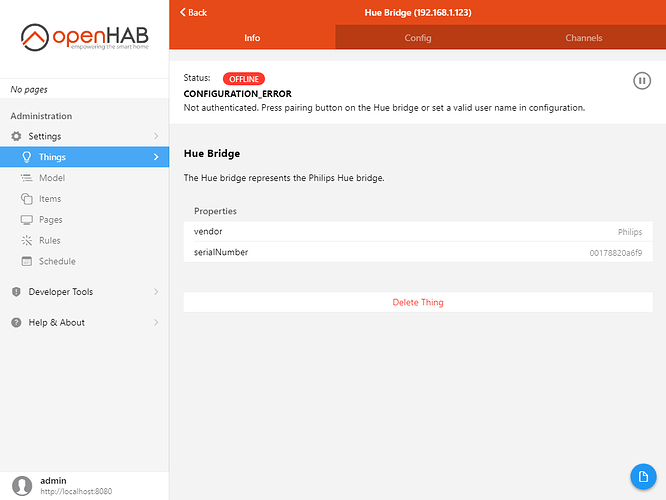Expand the Developer Tools chevron
The height and width of the screenshot is (500, 666).
click(155, 292)
